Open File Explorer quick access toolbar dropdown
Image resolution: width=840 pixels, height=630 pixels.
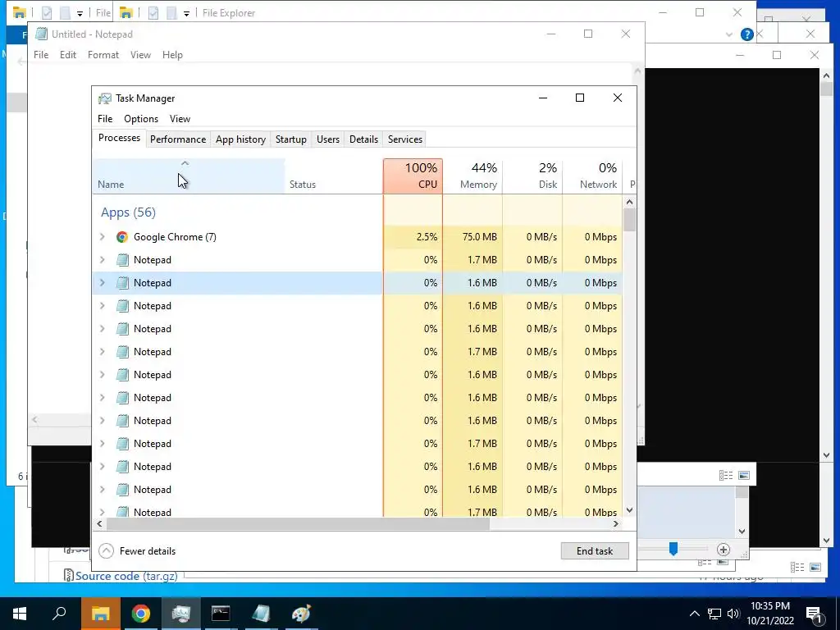coord(186,13)
